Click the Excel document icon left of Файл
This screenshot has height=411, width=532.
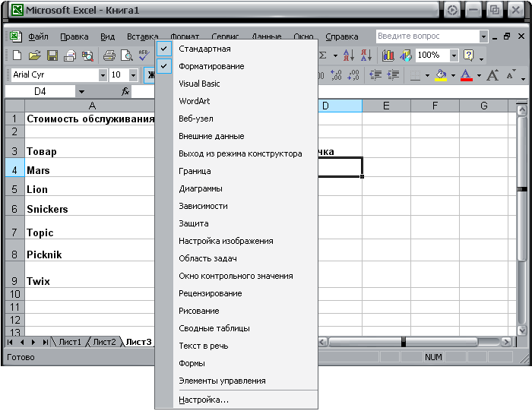coord(15,36)
